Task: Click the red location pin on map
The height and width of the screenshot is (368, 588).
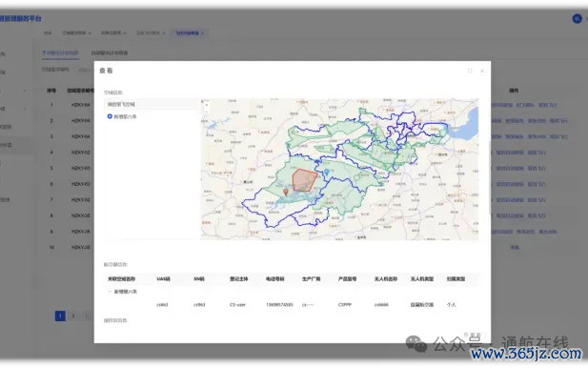Action: point(286,192)
